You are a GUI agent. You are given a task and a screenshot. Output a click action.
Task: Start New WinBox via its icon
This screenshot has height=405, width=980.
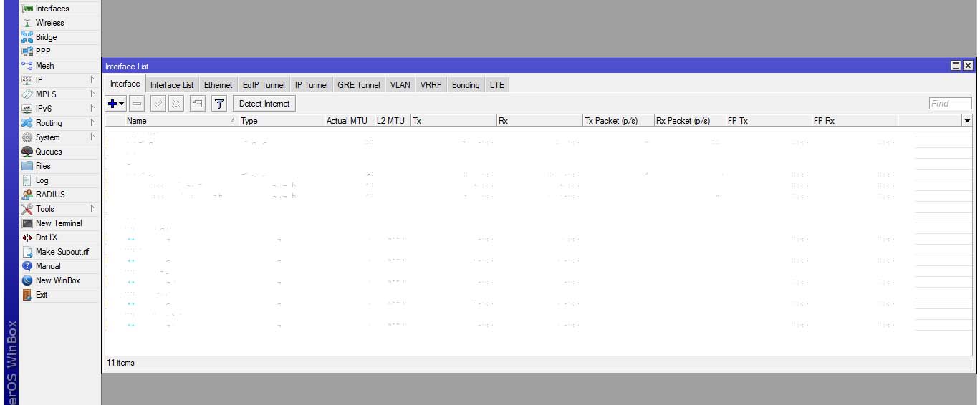click(x=27, y=280)
